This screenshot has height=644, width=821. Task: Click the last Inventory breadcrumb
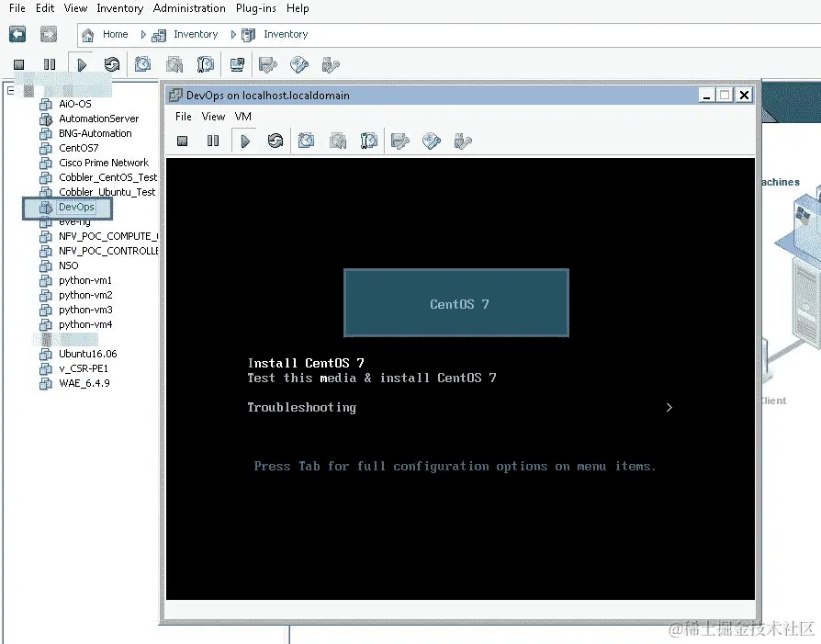point(286,34)
